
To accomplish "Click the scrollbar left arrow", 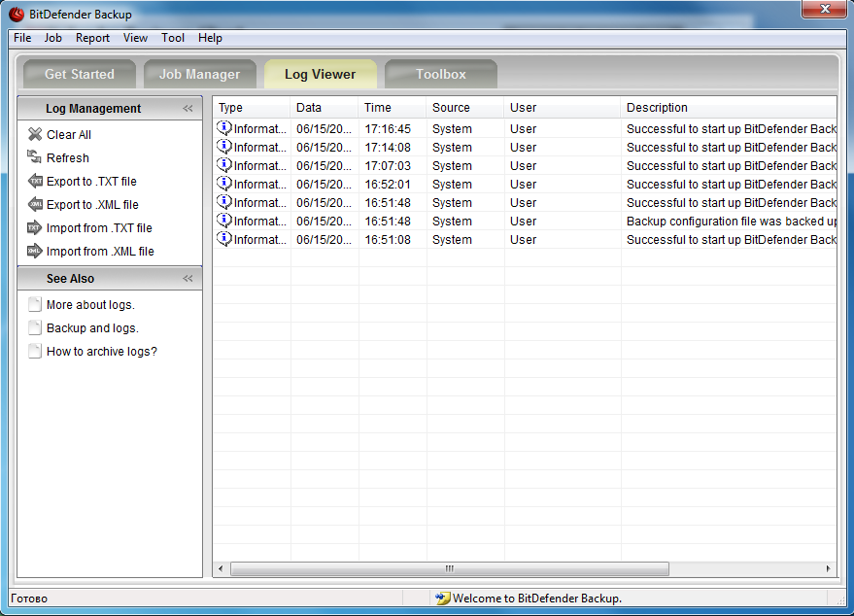I will tap(221, 568).
